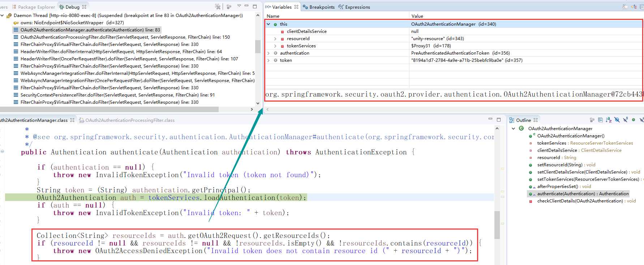Toggle Hide Fields in Outline toolbar
The height and width of the screenshot is (265, 644).
[617, 120]
